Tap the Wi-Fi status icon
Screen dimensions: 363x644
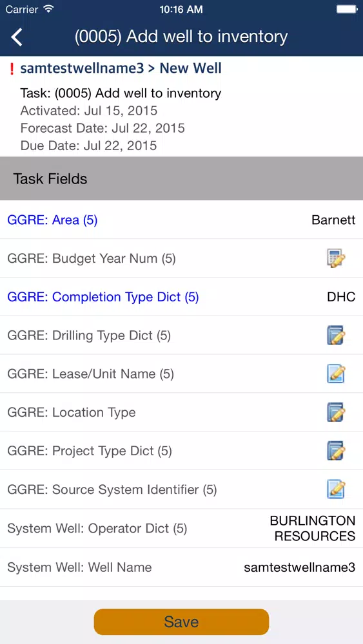pyautogui.click(x=49, y=8)
